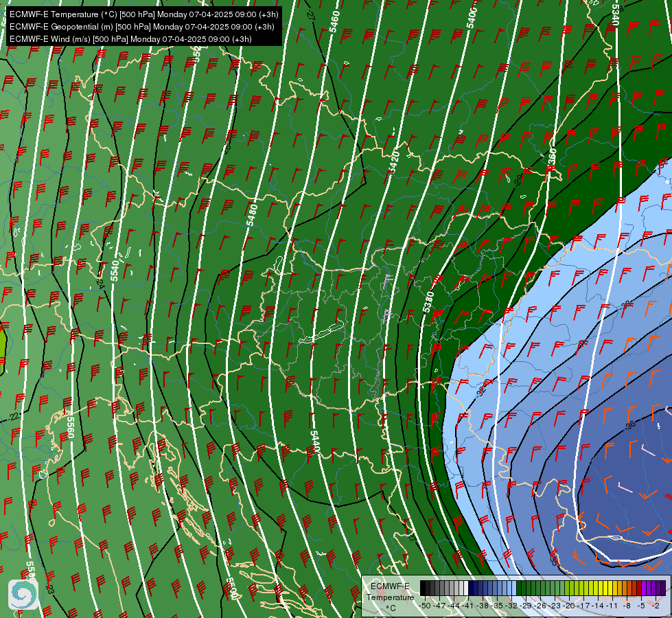Click the -20 tick label on the colorbar

pos(569,606)
